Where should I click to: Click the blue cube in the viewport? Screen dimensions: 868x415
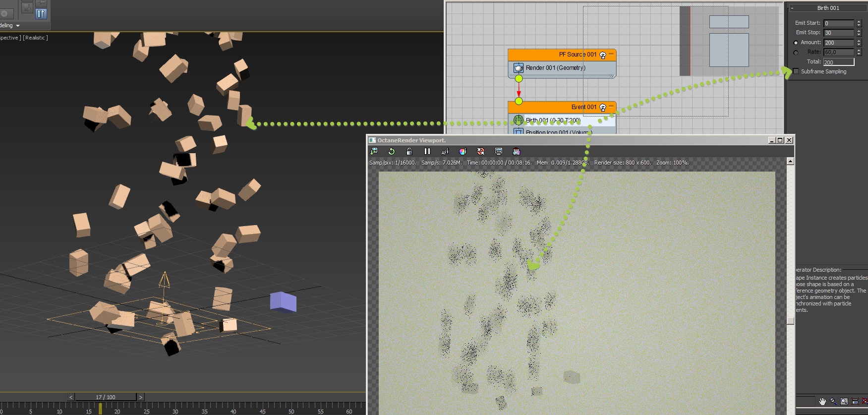tap(283, 302)
